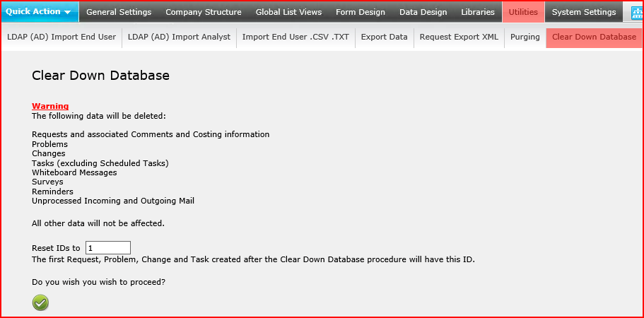The height and width of the screenshot is (318, 644).
Task: Switch to LDAP (AD) Import End User tab
Action: 62,37
